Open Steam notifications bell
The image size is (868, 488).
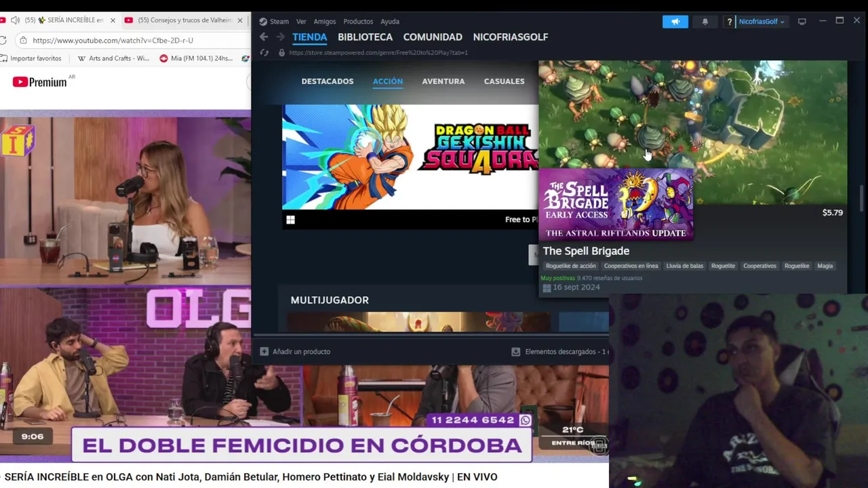click(x=705, y=22)
